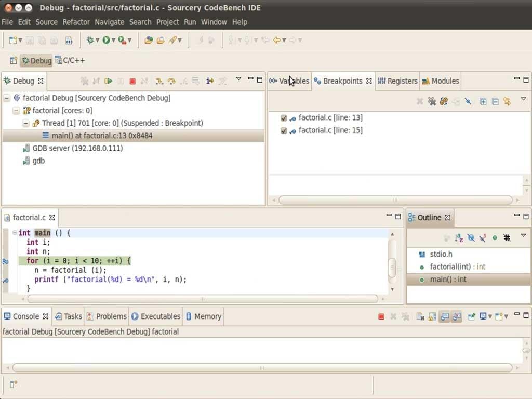Switch to the Registers tab
Screen dimensions: 532x399
397,81
